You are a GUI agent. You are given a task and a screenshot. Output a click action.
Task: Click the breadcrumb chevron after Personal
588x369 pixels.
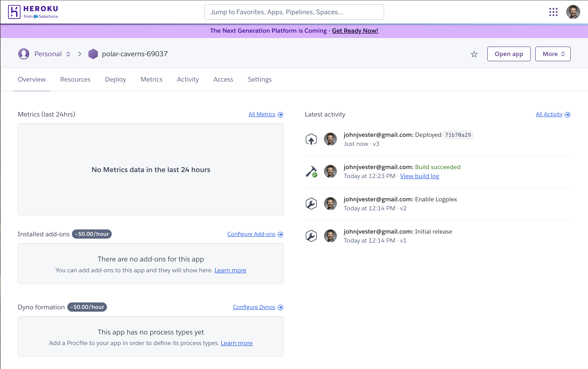coord(79,54)
